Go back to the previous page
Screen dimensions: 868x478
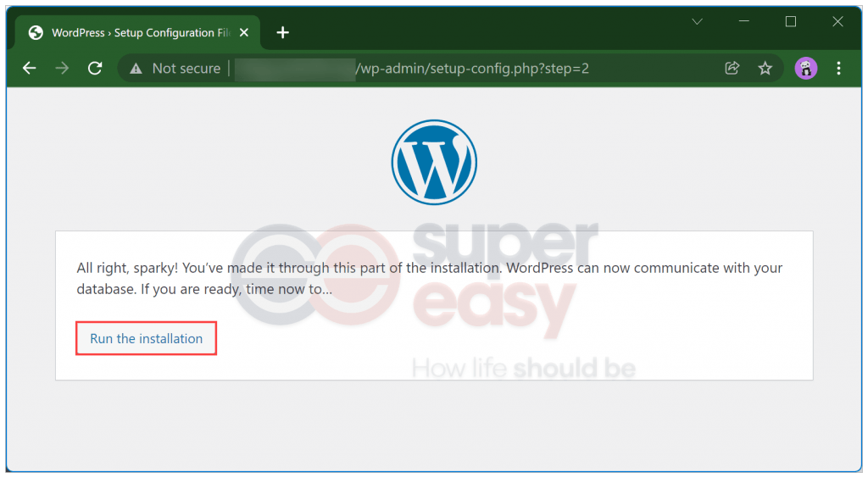30,68
